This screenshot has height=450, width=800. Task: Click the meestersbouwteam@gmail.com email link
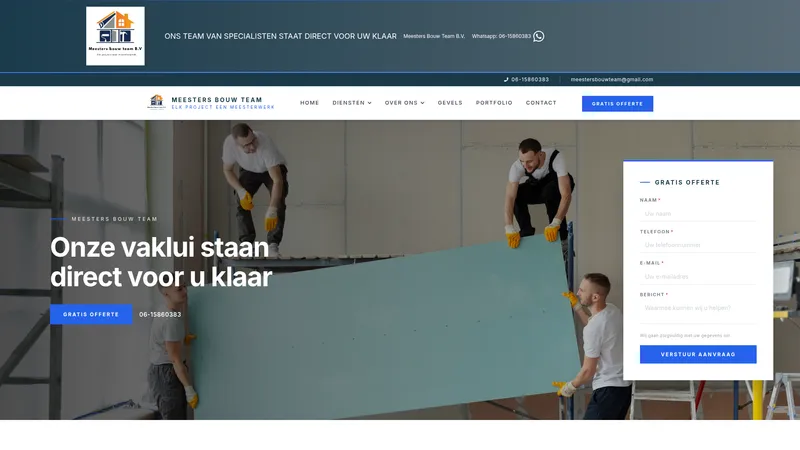click(x=612, y=80)
